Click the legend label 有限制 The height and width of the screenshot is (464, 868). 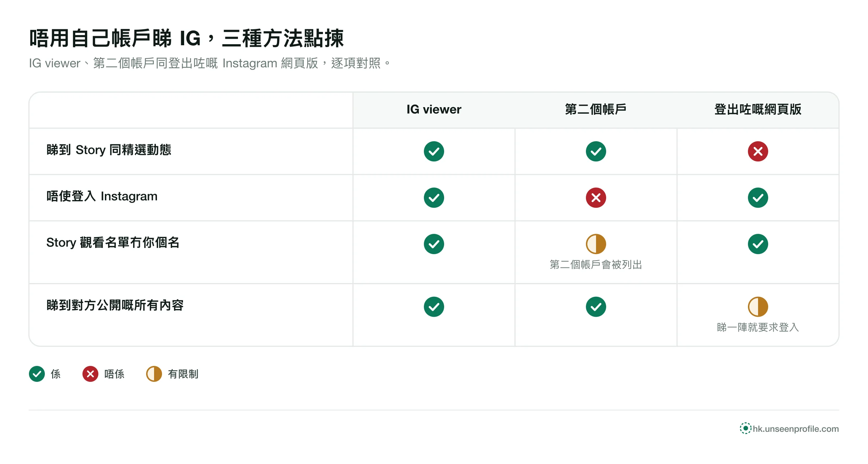183,374
